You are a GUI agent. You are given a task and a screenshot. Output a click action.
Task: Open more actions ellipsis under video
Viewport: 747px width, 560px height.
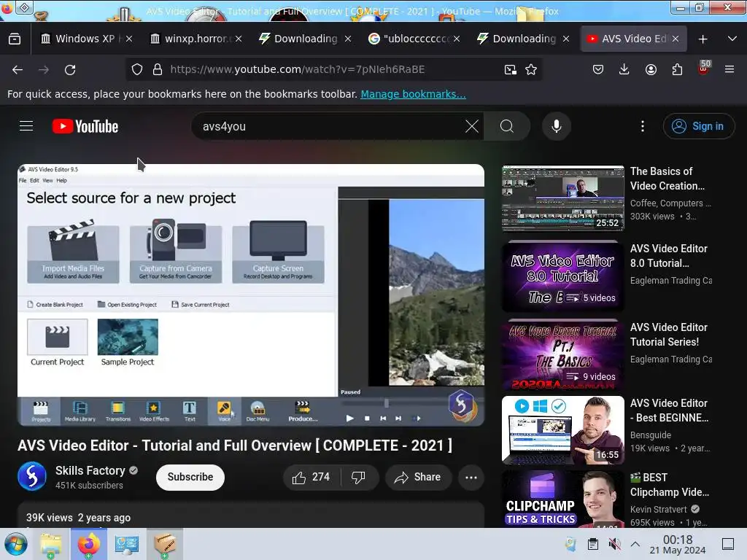[x=471, y=478]
